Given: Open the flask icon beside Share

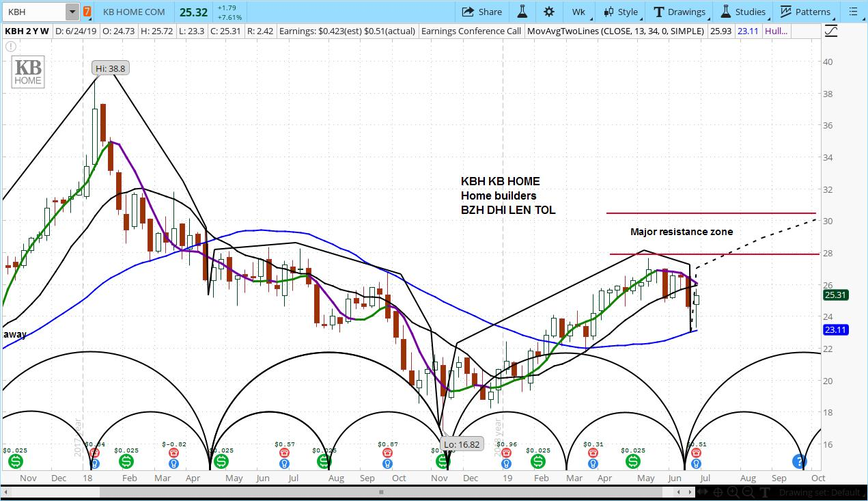Looking at the screenshot, I should click(x=522, y=12).
